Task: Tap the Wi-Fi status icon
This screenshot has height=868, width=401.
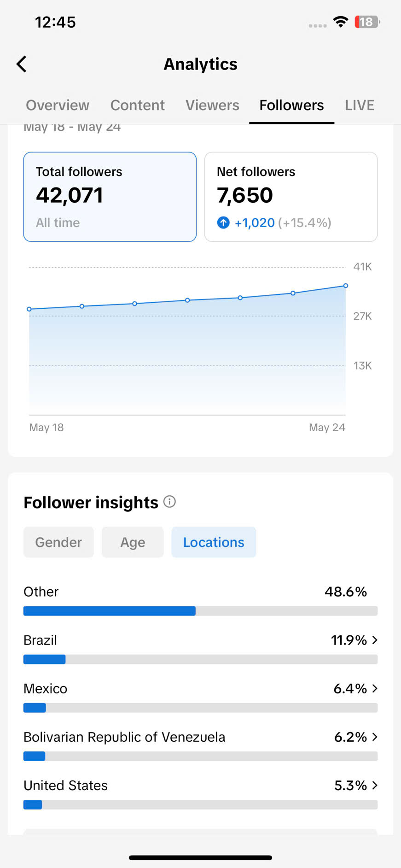Action: tap(341, 22)
